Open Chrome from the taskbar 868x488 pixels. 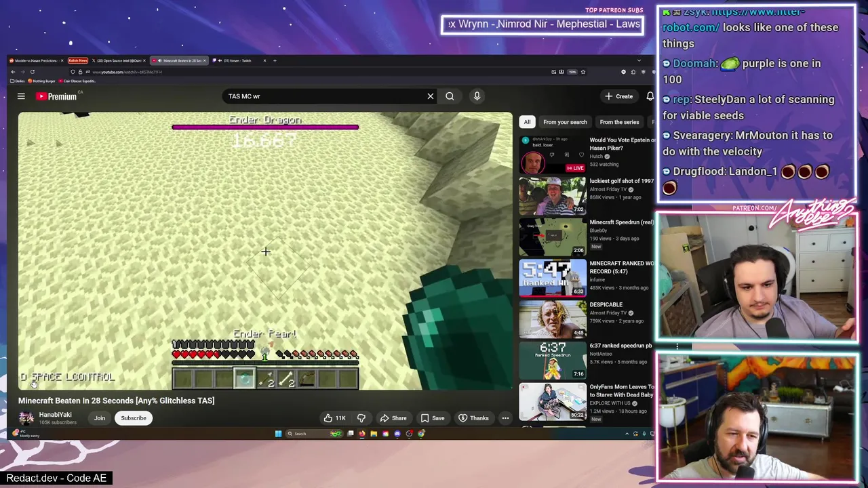click(421, 434)
